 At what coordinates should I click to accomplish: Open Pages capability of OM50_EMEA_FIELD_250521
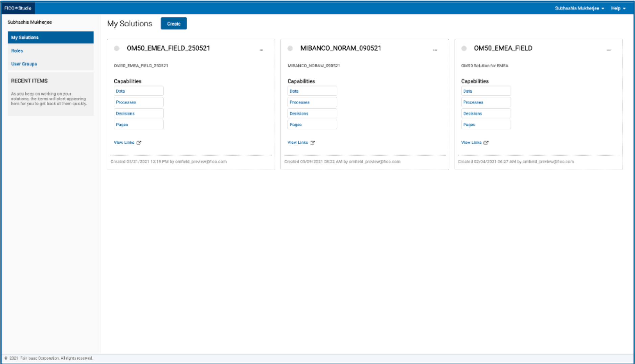coord(139,125)
